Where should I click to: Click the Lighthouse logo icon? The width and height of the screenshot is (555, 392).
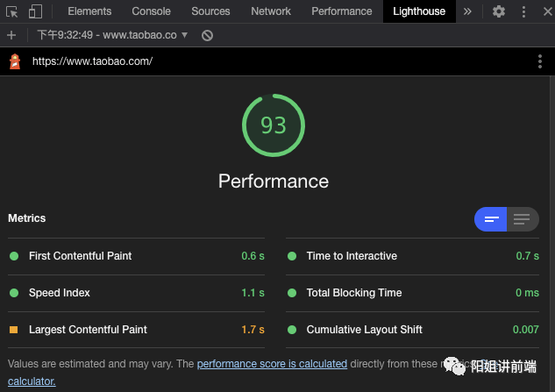coord(15,61)
